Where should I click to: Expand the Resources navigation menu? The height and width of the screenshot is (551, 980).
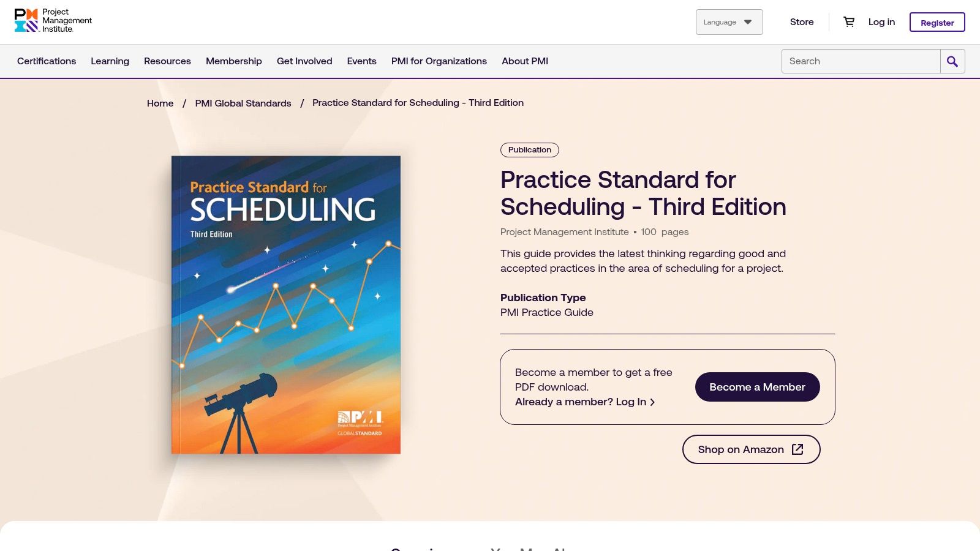[167, 61]
